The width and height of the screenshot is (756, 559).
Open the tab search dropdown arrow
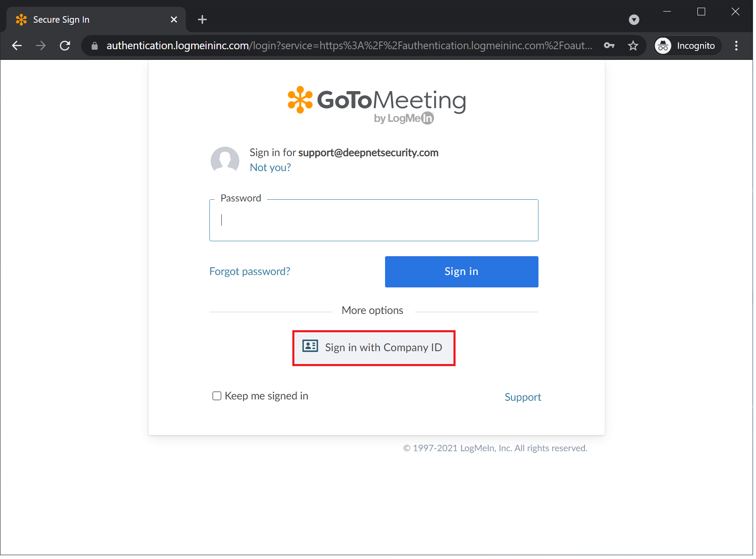(634, 20)
